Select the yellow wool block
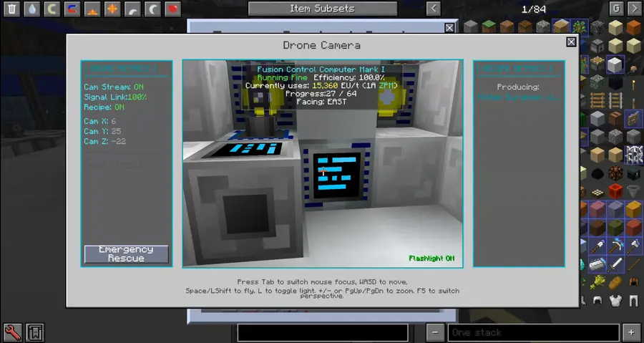This screenshot has width=644, height=343. pyautogui.click(x=634, y=210)
